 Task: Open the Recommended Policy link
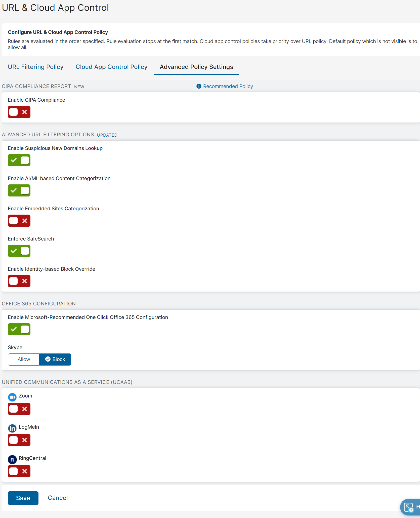tap(228, 86)
